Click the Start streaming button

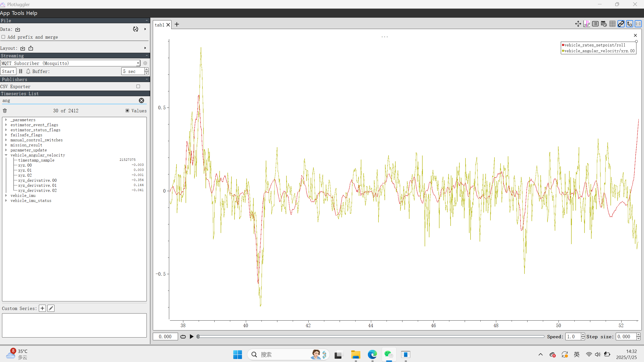point(8,71)
